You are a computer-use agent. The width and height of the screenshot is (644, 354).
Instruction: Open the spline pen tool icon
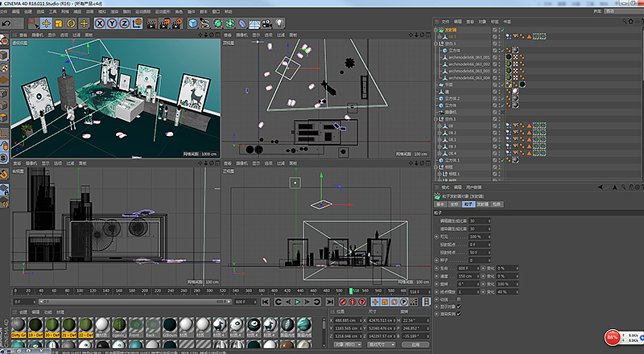pyautogui.click(x=205, y=23)
